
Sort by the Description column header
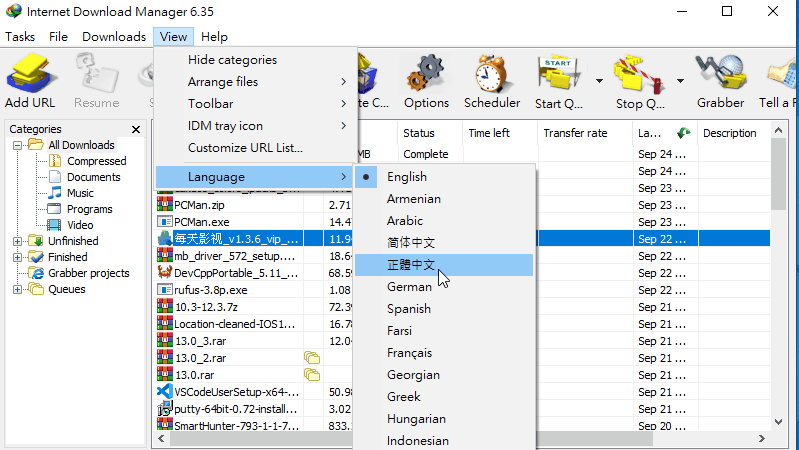[x=734, y=133]
